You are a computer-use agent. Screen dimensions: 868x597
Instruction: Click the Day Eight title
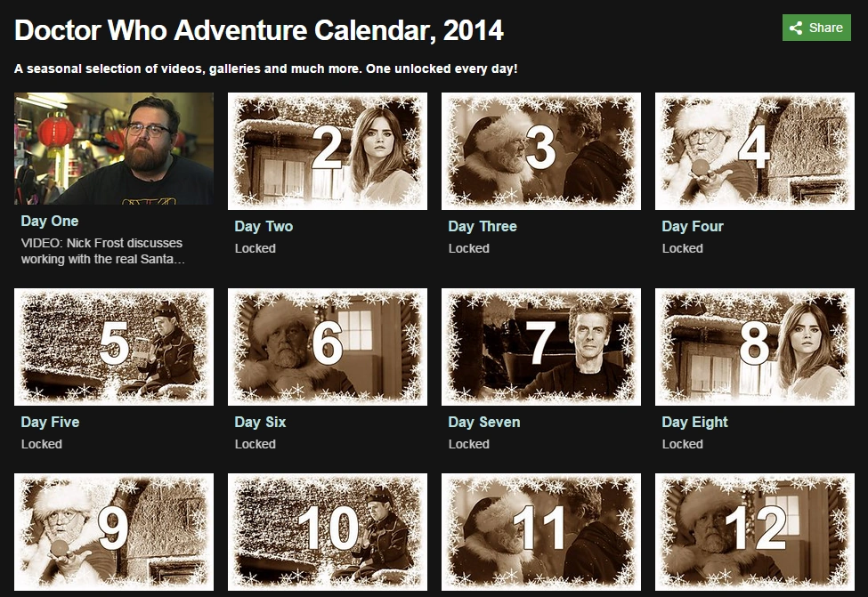pyautogui.click(x=694, y=422)
